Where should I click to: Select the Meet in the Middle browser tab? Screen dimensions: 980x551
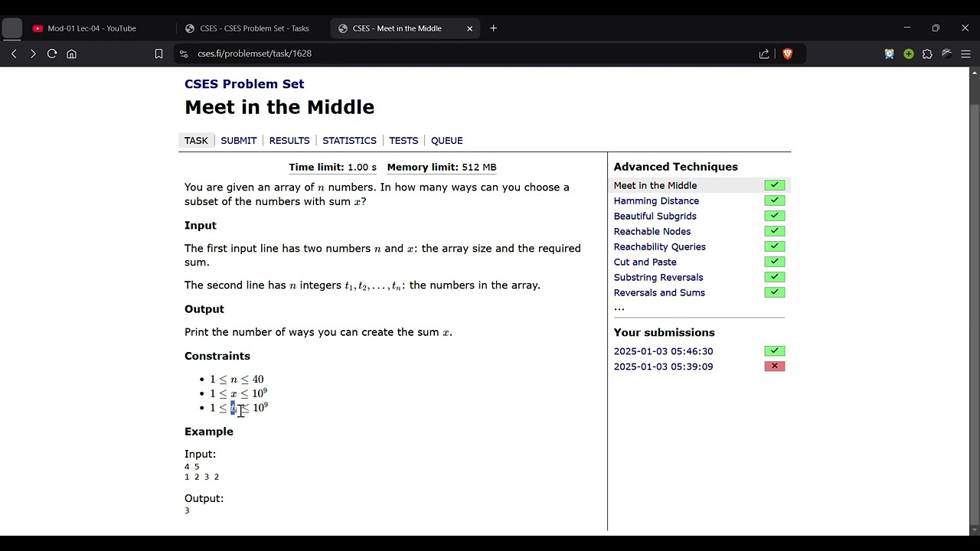coord(406,28)
